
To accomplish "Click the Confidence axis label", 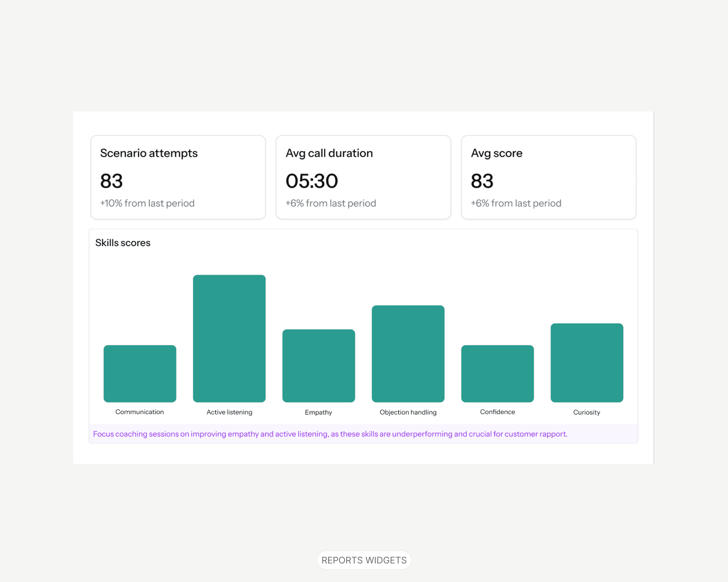I will pos(497,412).
